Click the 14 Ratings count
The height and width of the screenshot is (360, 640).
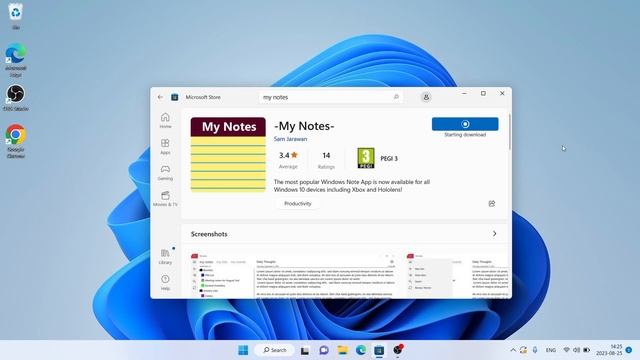326,160
